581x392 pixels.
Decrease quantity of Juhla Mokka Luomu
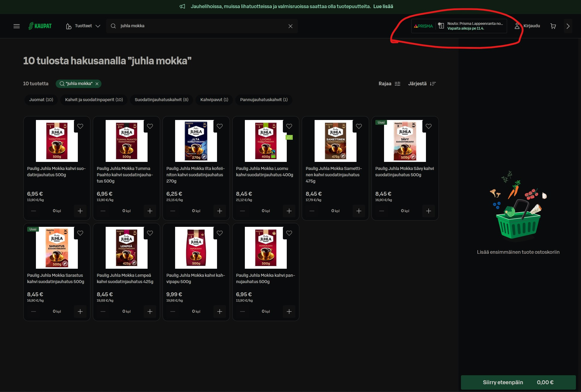pos(242,211)
